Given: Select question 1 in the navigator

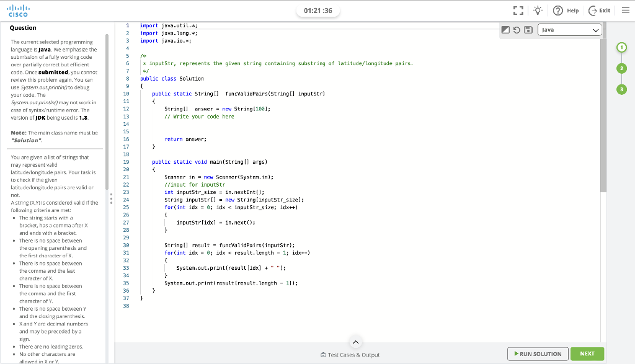Looking at the screenshot, I should pos(622,47).
